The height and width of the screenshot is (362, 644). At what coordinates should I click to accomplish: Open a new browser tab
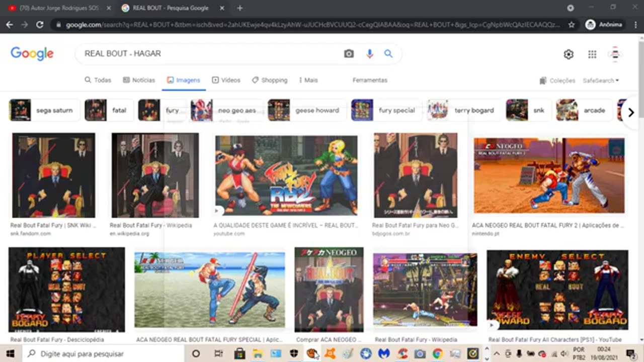240,8
